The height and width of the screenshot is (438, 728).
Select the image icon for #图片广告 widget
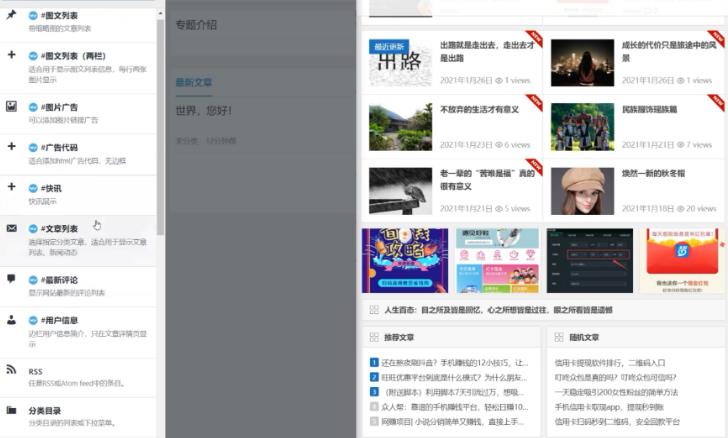[11, 105]
